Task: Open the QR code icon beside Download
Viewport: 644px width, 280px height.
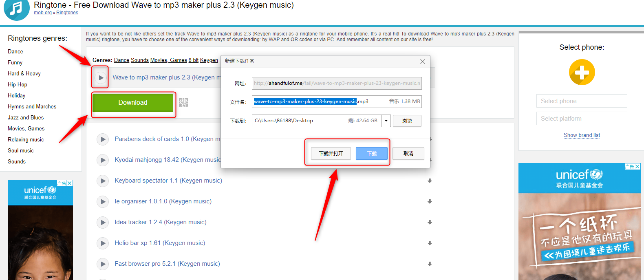Action: coord(183,103)
